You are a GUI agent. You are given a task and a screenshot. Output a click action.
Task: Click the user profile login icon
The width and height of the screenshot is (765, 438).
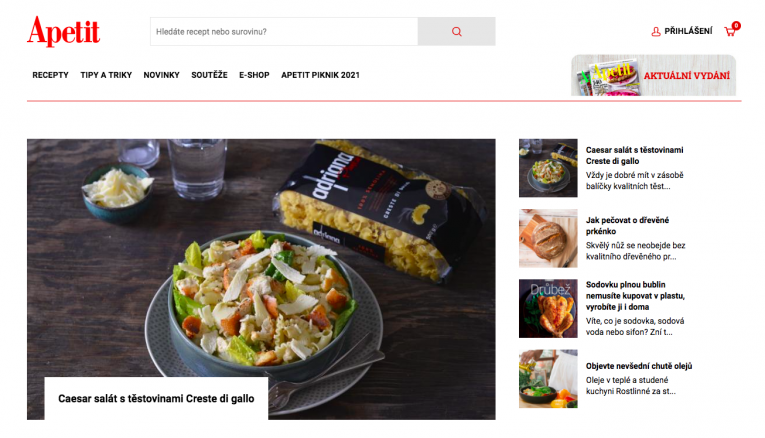click(x=656, y=32)
